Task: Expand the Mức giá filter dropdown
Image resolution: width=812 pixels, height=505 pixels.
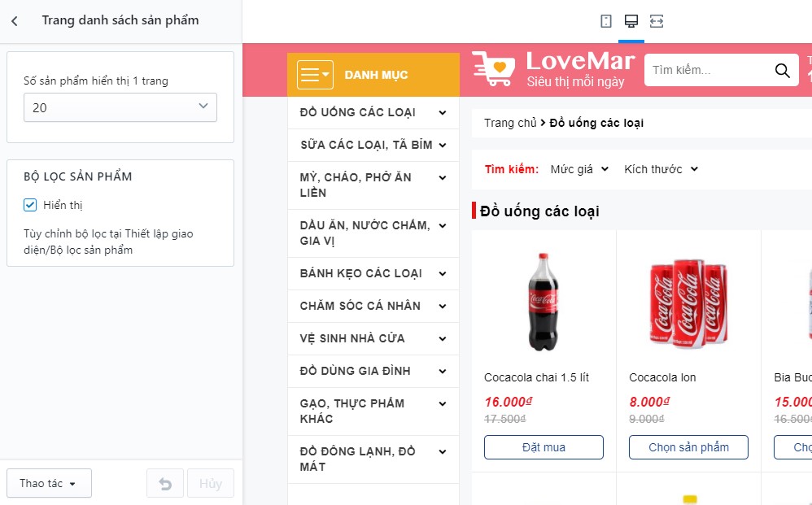Action: (x=579, y=169)
